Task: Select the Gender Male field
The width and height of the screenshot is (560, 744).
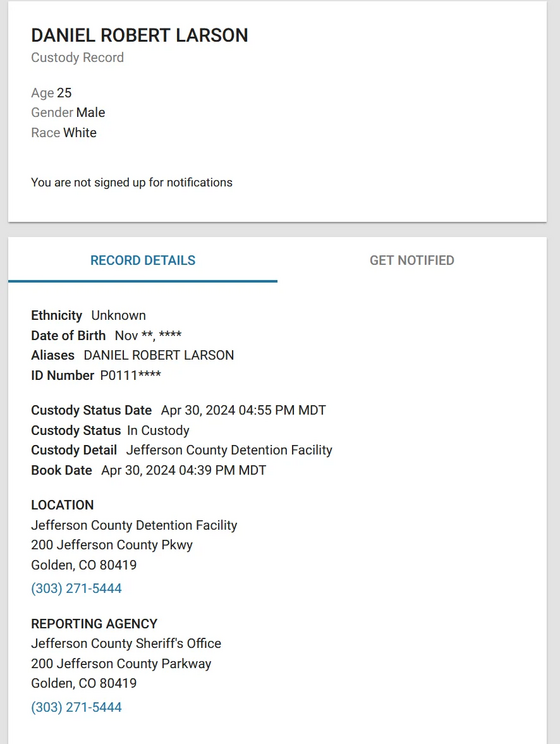Action: pos(68,112)
